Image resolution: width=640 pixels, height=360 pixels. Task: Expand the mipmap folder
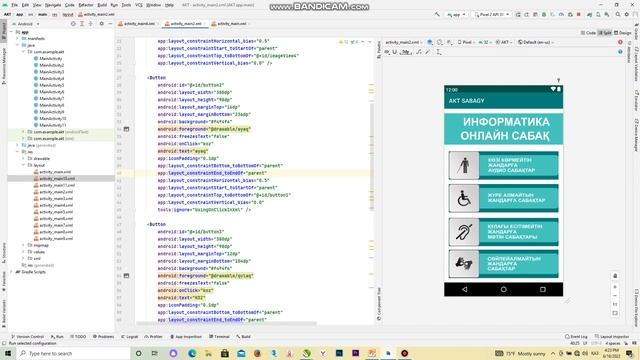click(x=23, y=245)
